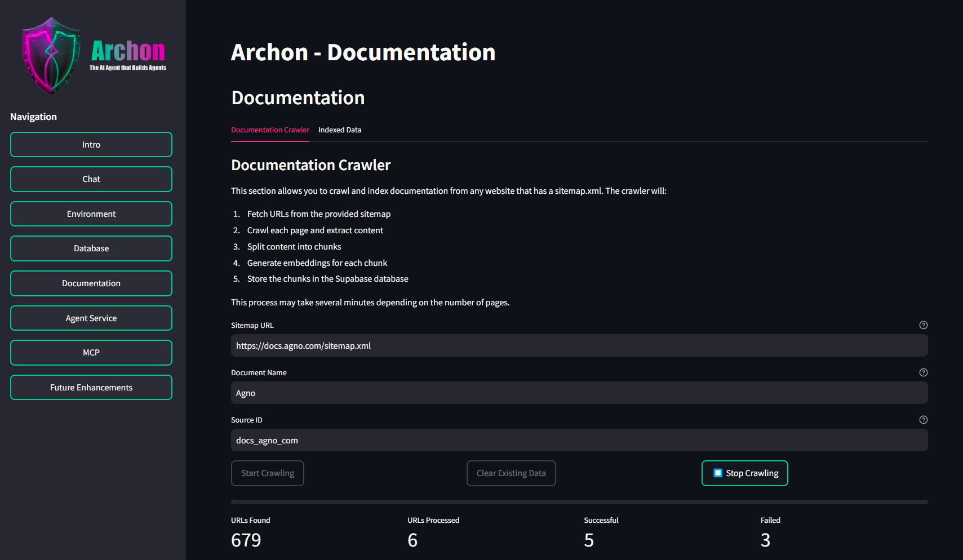Image resolution: width=963 pixels, height=560 pixels.
Task: Open the Future Enhancements page
Action: 91,388
